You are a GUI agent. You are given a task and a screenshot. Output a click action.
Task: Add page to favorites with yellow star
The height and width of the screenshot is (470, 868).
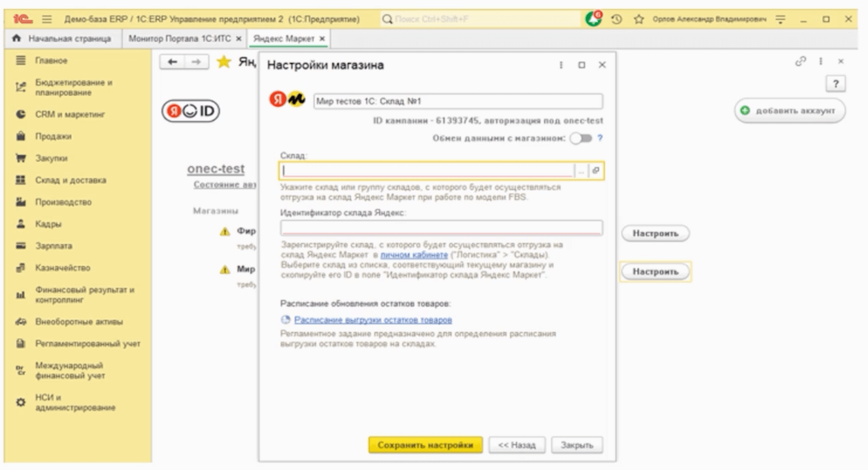[224, 62]
